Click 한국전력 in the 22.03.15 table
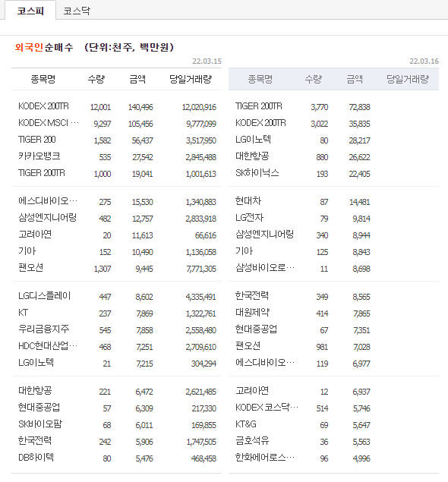This screenshot has width=448, height=482. coord(35,441)
